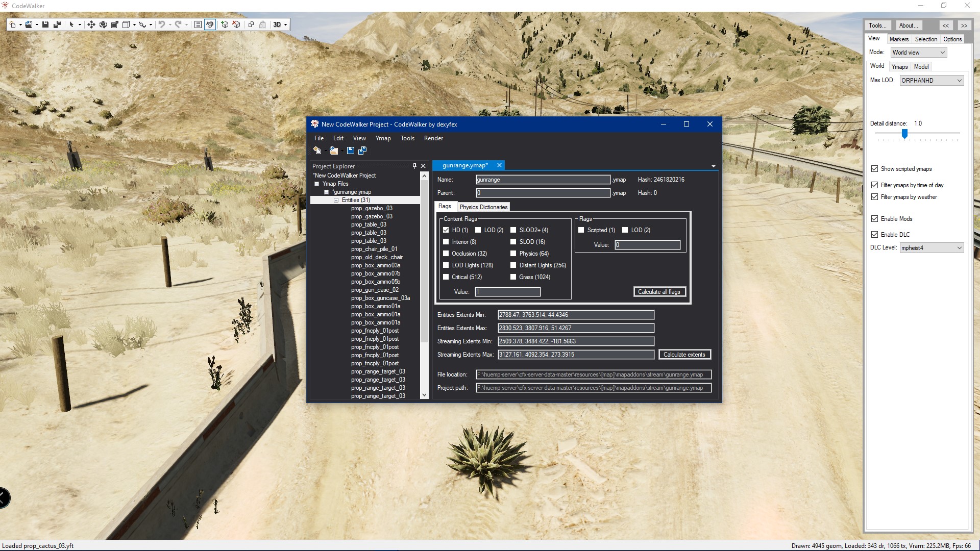Click the Add entity (green plus cube) icon
Image resolution: width=980 pixels, height=551 pixels.
(225, 24)
